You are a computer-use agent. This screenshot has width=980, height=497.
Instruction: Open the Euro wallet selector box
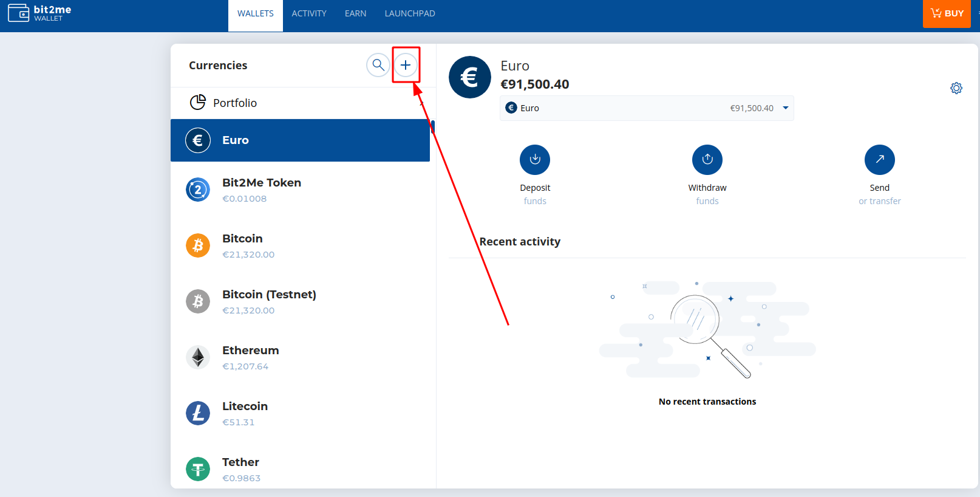(647, 108)
